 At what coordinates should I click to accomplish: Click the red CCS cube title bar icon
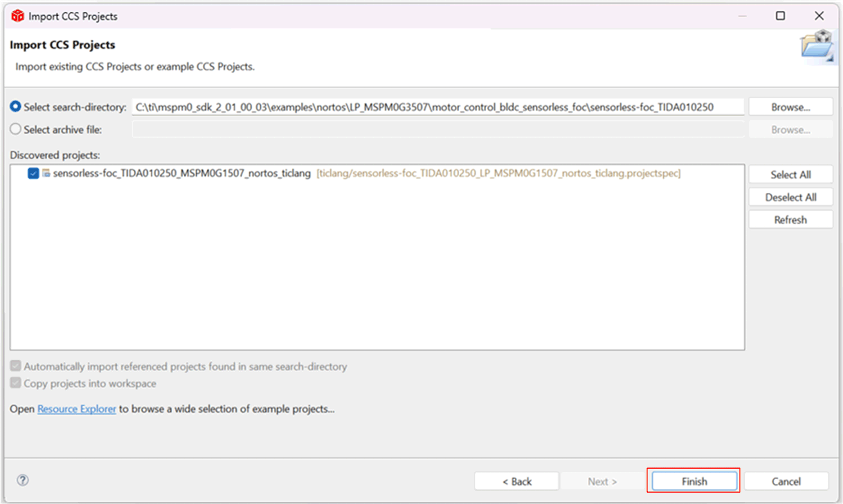click(x=17, y=16)
